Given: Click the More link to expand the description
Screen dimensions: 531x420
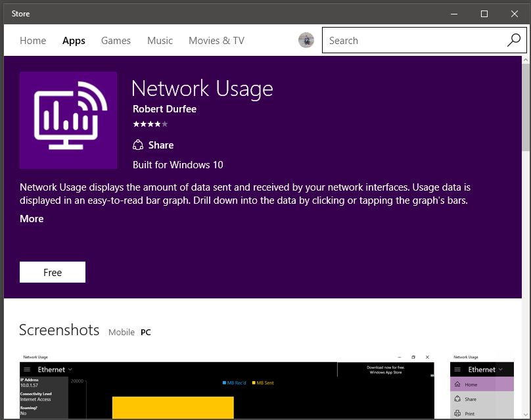Looking at the screenshot, I should pyautogui.click(x=31, y=218).
